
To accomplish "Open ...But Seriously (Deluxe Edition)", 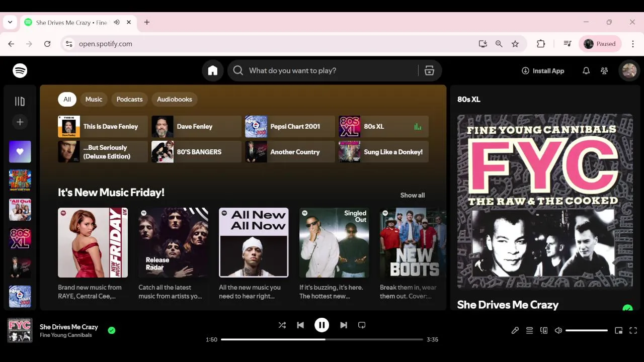I will (x=103, y=152).
